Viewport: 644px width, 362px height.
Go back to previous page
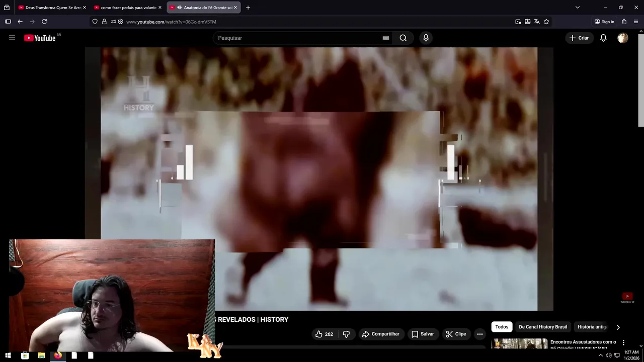[20, 22]
